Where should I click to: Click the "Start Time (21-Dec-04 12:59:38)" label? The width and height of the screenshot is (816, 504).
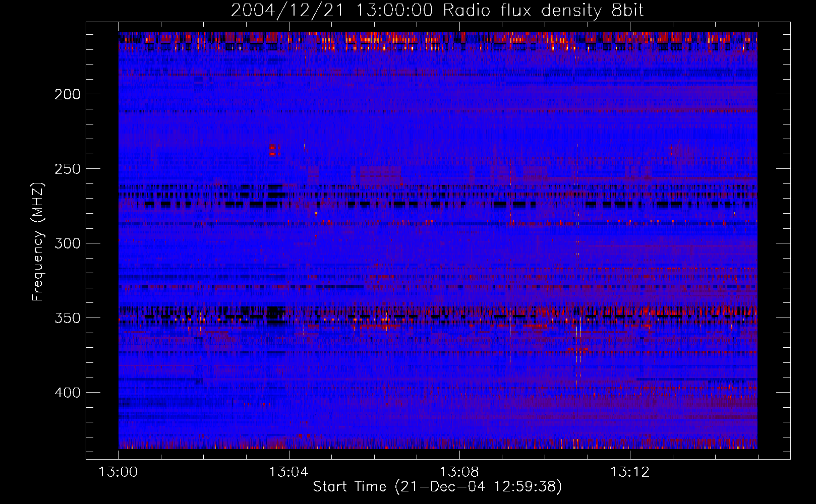(x=437, y=487)
